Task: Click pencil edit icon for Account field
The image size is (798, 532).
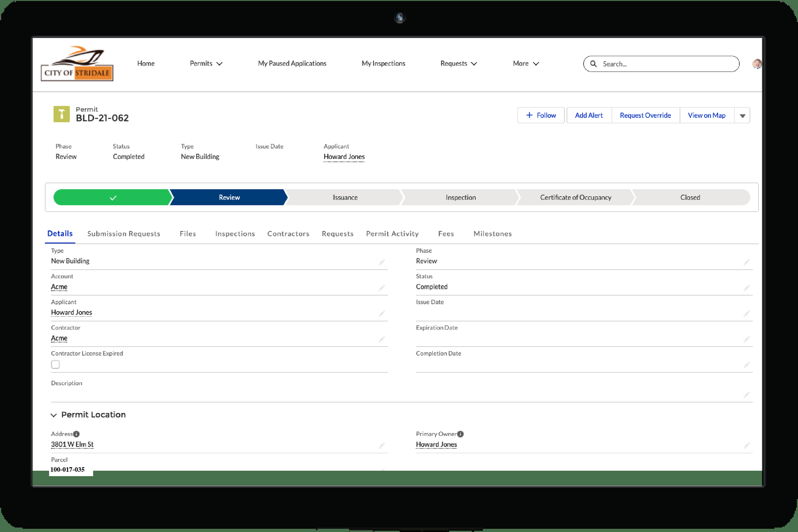Action: [x=381, y=288]
